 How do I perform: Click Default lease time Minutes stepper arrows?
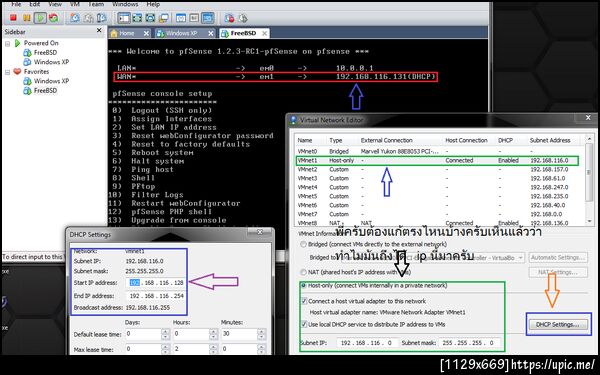pyautogui.click(x=262, y=334)
